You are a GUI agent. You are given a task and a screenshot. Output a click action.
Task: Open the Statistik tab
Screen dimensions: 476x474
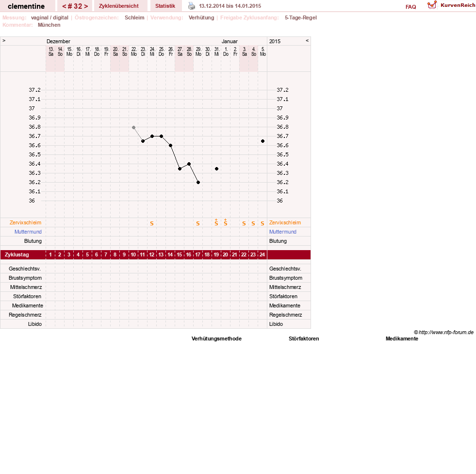click(x=165, y=6)
